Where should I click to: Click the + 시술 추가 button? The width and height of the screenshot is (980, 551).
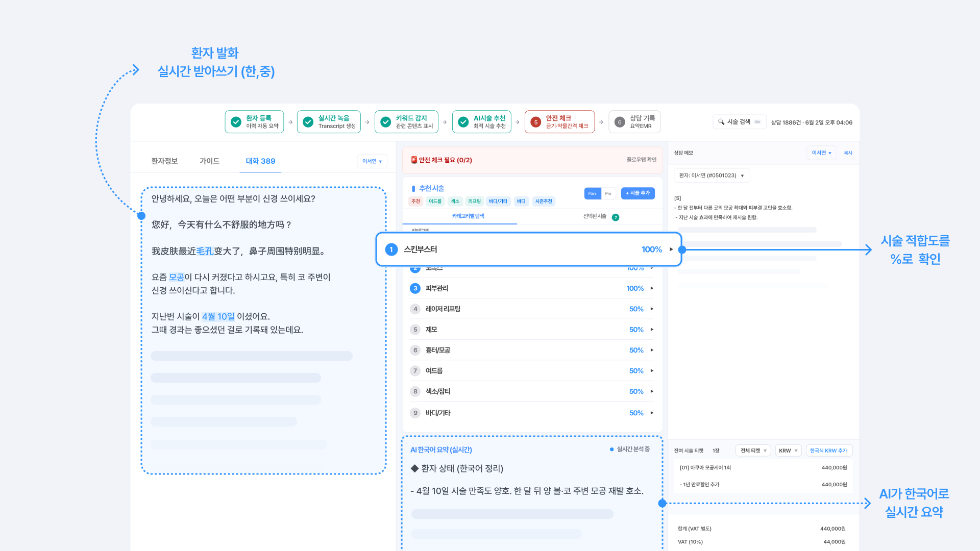638,193
